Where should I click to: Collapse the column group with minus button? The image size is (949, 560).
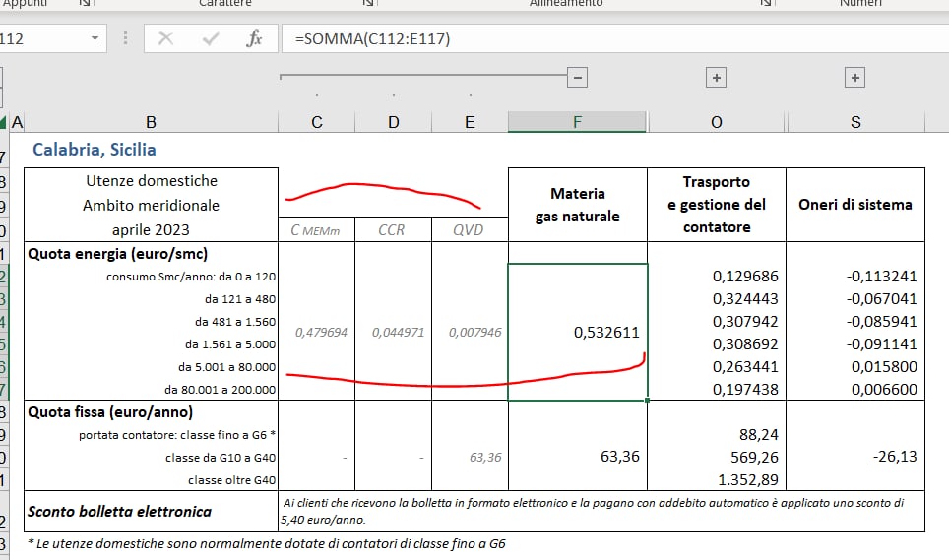(x=578, y=78)
